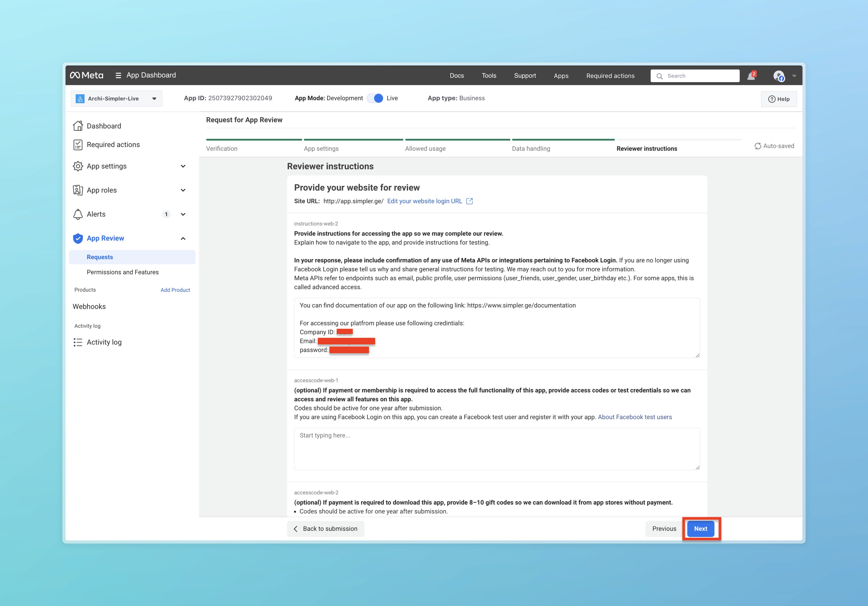Click the Meta logo
Viewport: 868px width, 606px height.
click(86, 75)
